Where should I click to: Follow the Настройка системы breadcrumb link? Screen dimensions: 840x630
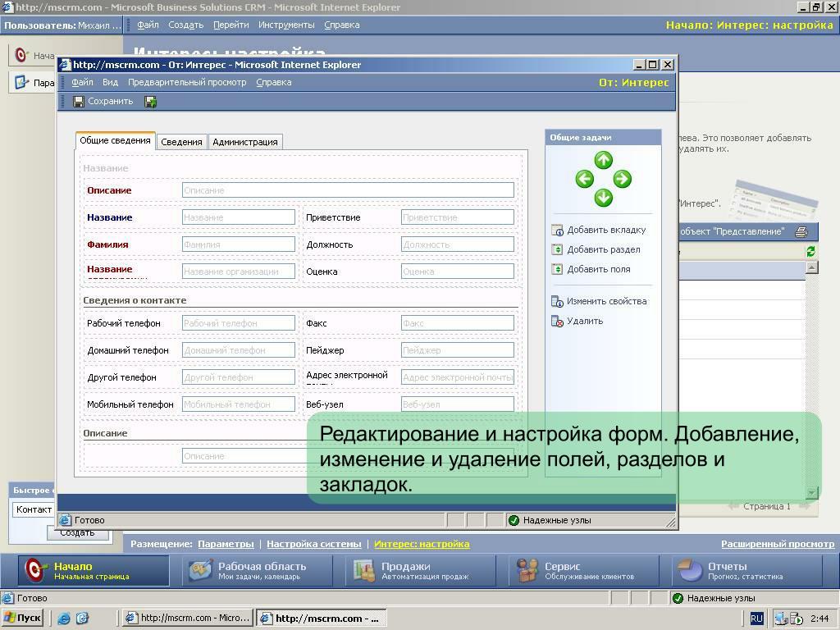[x=314, y=544]
